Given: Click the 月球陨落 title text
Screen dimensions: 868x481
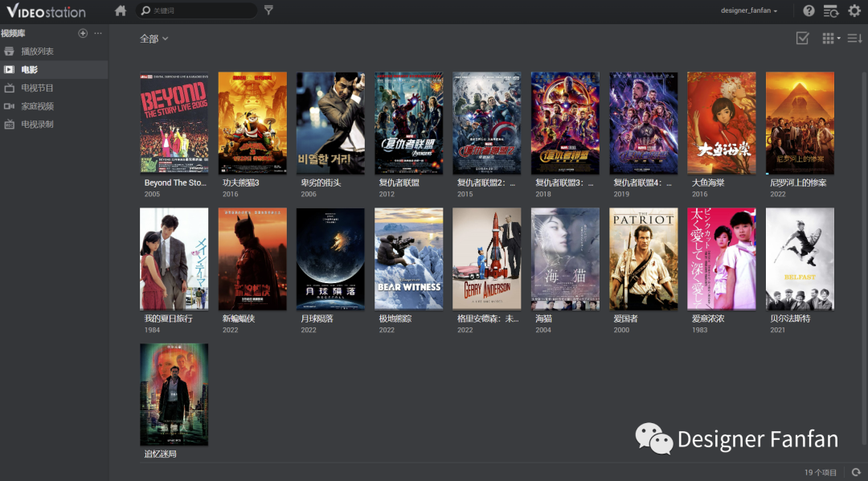Looking at the screenshot, I should [317, 319].
